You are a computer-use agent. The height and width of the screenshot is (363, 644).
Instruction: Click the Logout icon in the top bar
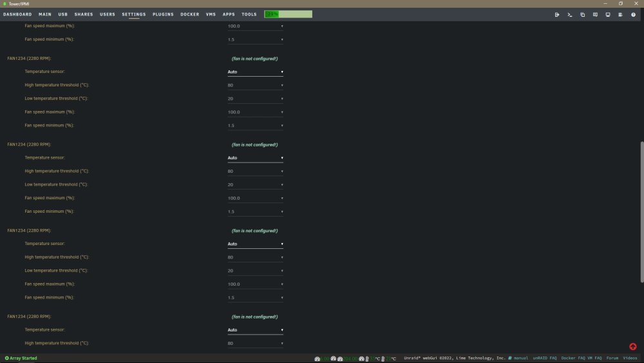557,14
